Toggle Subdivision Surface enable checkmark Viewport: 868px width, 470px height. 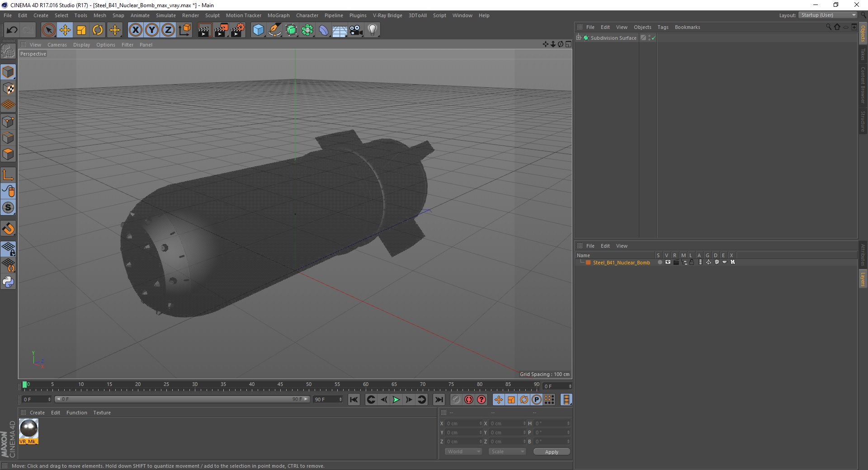click(x=653, y=38)
